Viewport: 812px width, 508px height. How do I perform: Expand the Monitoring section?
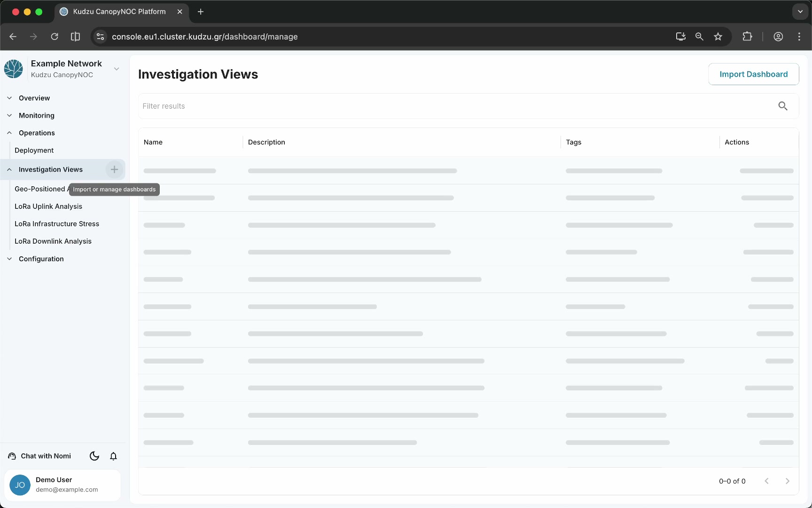point(9,115)
